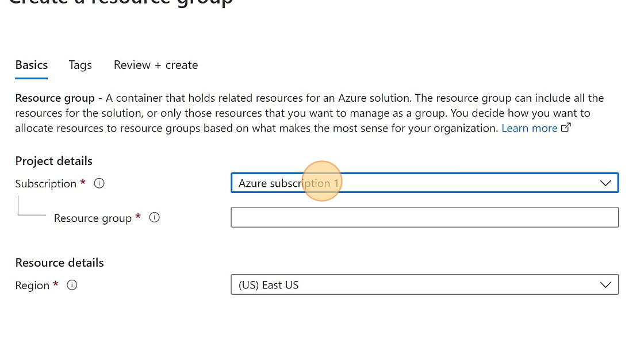
Task: Open the Basics tab
Action: click(x=32, y=66)
